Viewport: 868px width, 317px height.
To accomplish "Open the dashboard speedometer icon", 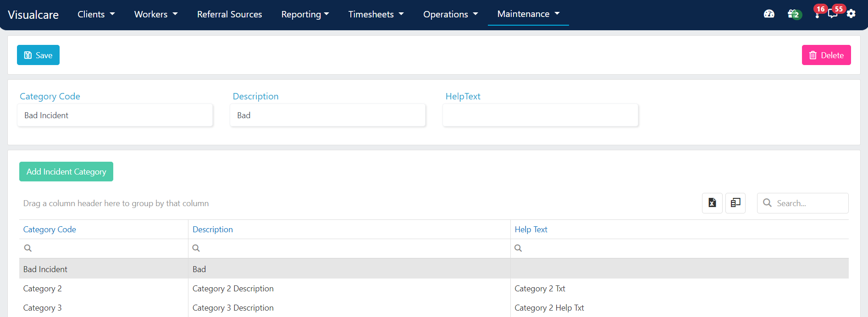I will (x=769, y=14).
